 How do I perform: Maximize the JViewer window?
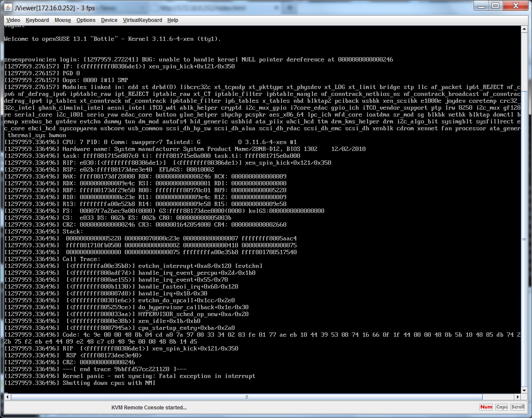495,6
